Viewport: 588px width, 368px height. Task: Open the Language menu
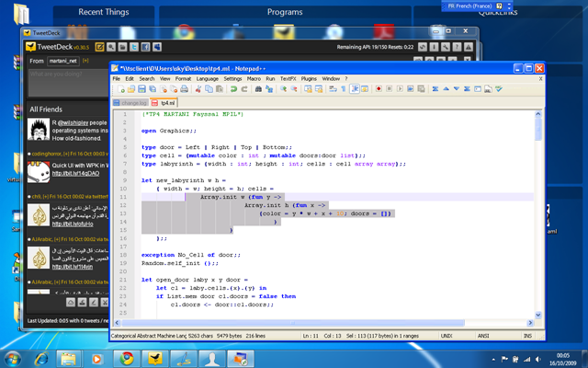click(x=208, y=78)
